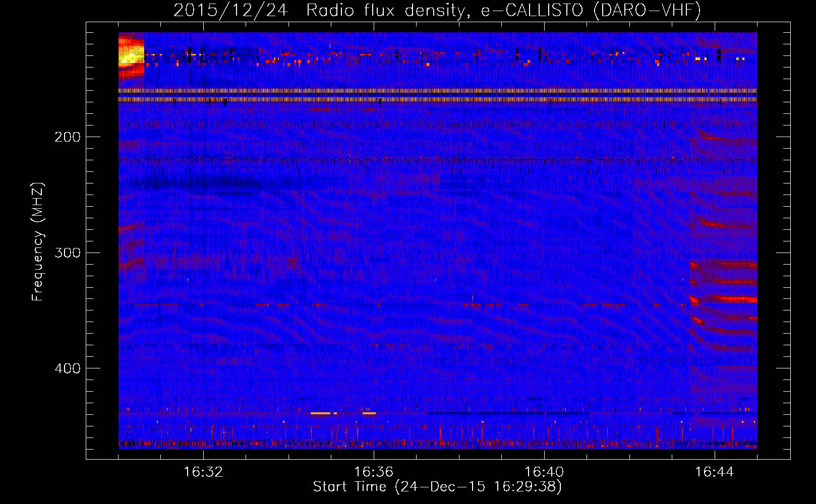
Task: Click the '16:40' time tick label
Action: pos(544,472)
